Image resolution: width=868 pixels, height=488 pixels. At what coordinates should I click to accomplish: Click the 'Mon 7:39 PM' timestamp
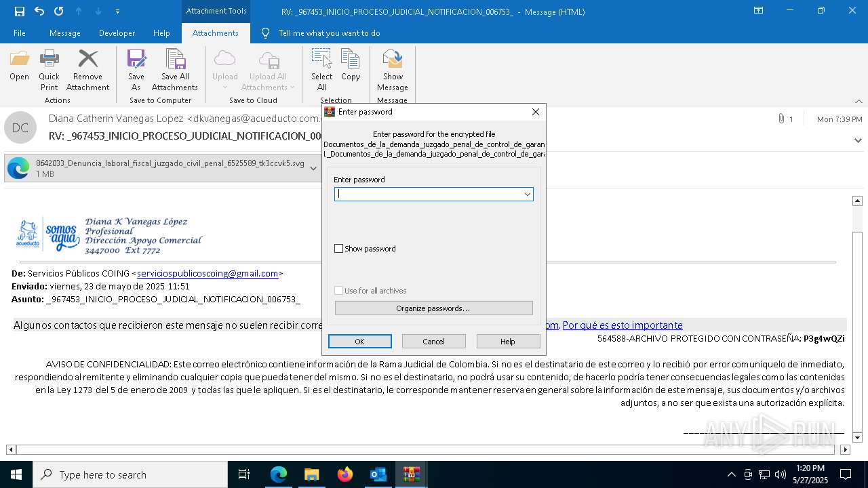coord(840,119)
